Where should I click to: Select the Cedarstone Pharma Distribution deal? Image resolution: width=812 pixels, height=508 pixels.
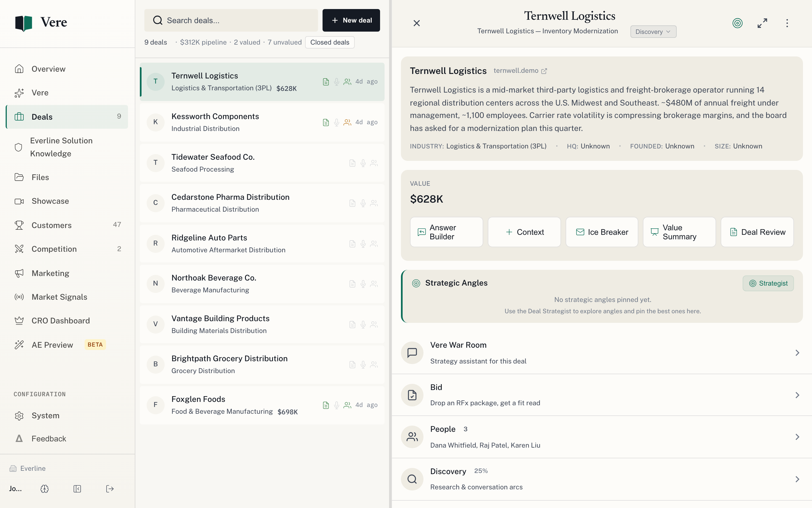(x=262, y=203)
